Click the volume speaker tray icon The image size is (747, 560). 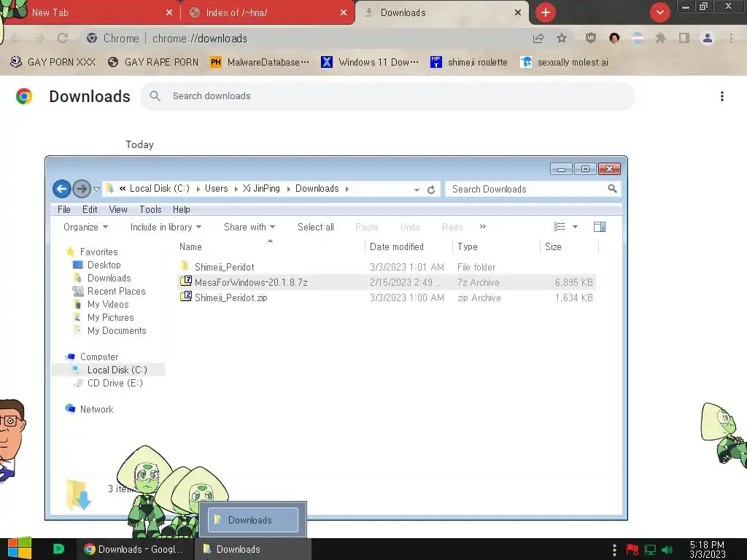coord(667,550)
